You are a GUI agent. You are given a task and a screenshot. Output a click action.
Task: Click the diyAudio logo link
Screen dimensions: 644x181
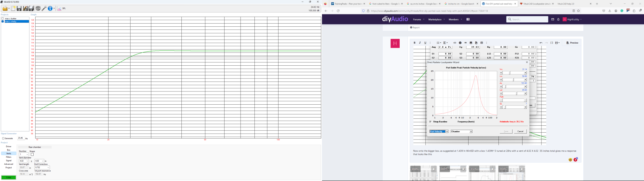tap(395, 19)
